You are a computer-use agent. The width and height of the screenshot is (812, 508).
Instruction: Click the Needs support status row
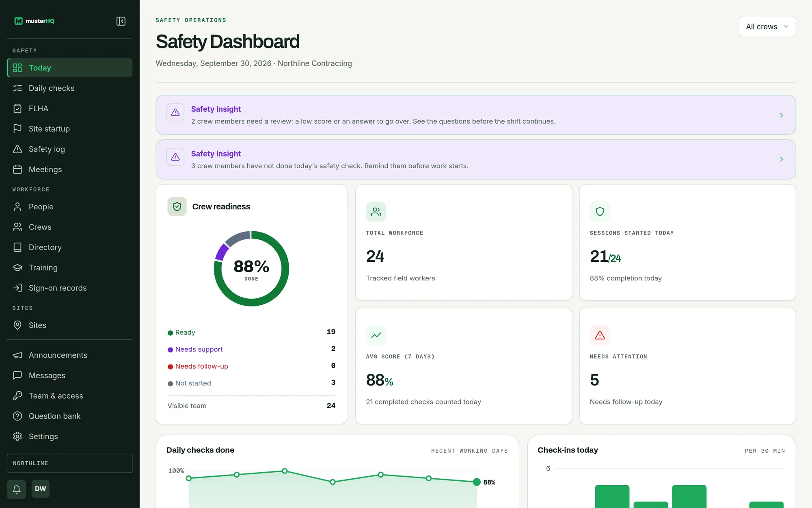coord(251,350)
